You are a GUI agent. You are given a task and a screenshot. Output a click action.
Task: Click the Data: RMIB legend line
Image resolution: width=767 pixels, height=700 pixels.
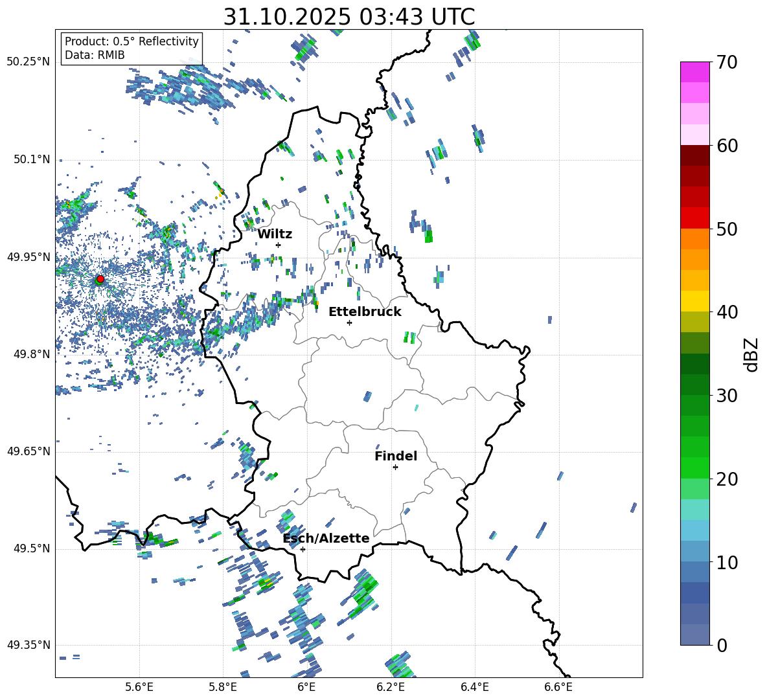point(95,55)
